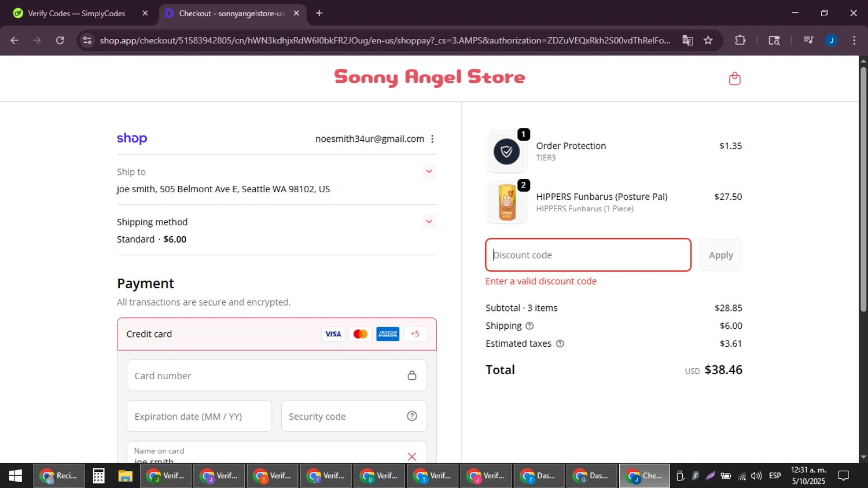
Task: Click the lock icon in Card number field
Action: (412, 376)
